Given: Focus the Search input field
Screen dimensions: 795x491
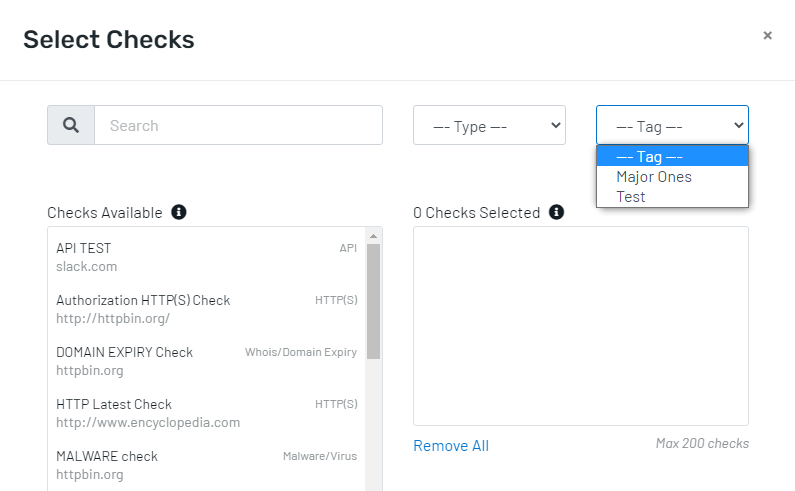Looking at the screenshot, I should coord(238,125).
